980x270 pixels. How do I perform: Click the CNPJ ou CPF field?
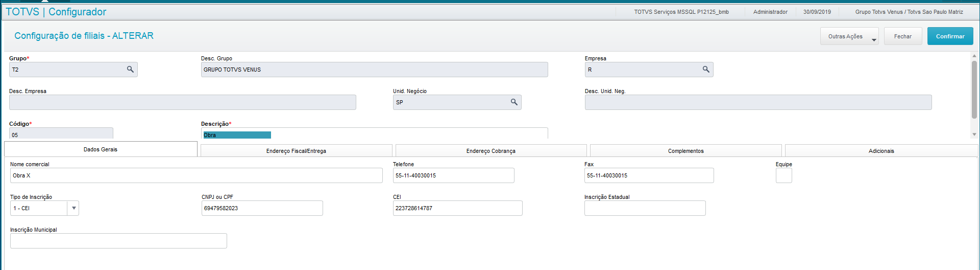tap(262, 208)
